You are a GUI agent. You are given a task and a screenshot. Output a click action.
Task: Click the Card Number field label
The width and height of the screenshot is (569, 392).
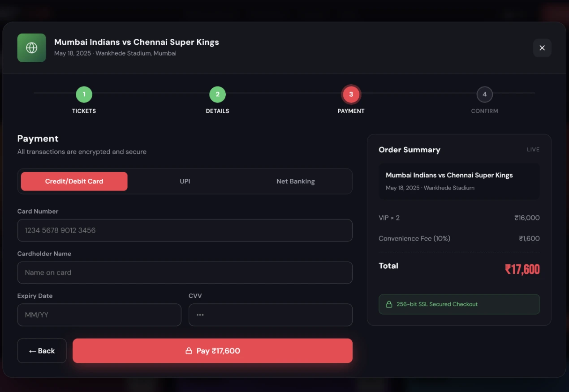click(38, 211)
